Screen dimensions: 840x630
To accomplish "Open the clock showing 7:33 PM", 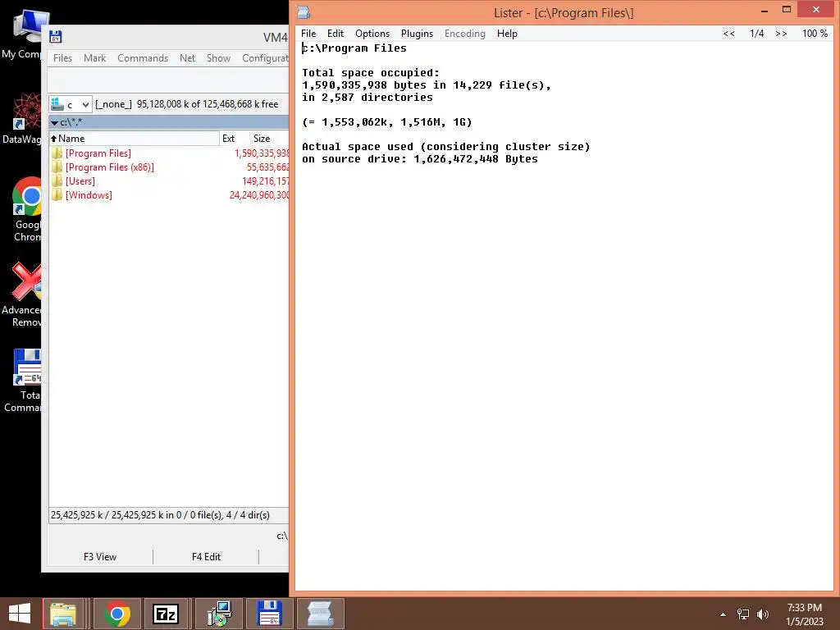I will [804, 614].
